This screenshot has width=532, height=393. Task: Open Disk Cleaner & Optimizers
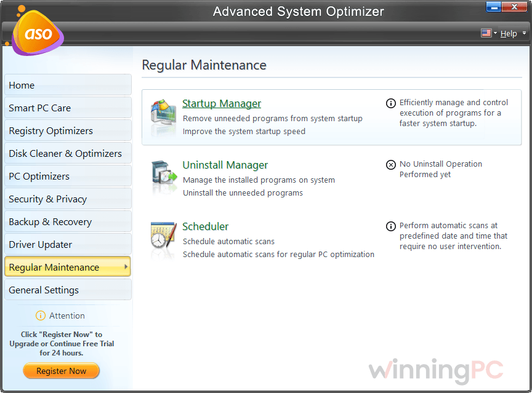[x=68, y=153]
